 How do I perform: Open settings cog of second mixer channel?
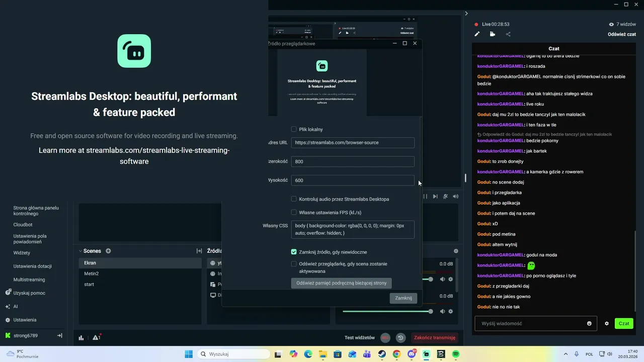click(451, 311)
